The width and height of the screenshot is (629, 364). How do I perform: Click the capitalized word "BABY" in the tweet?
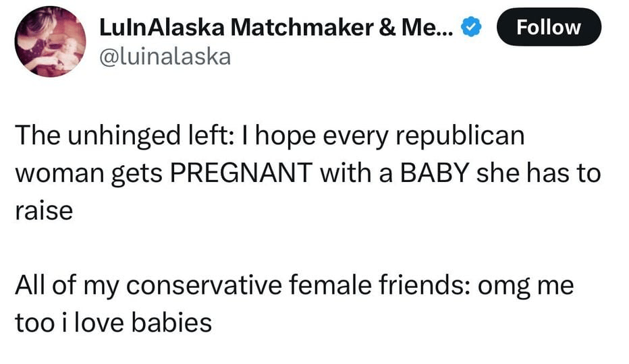point(436,173)
